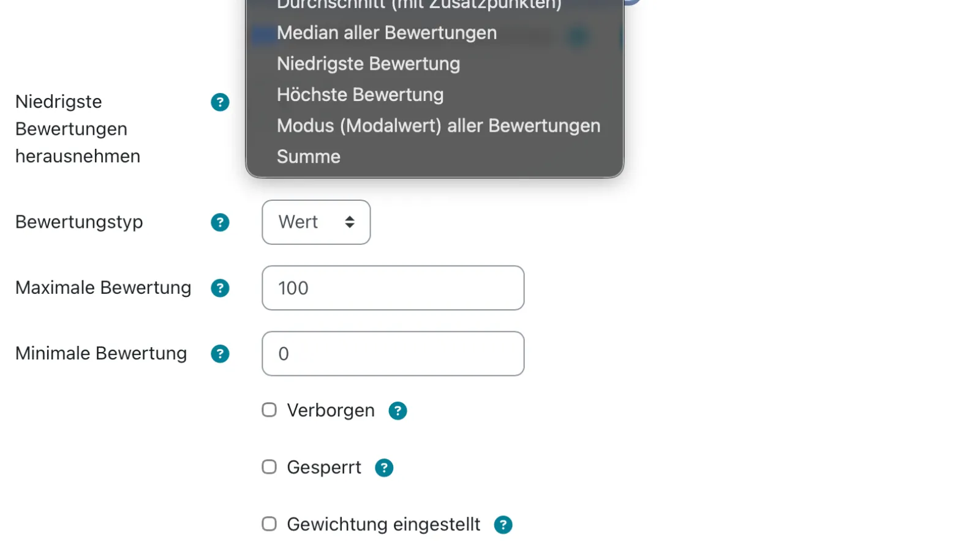Viewport: 980px width, 551px height.
Task: Click the stepper arrows on Wert selector
Action: coord(350,222)
